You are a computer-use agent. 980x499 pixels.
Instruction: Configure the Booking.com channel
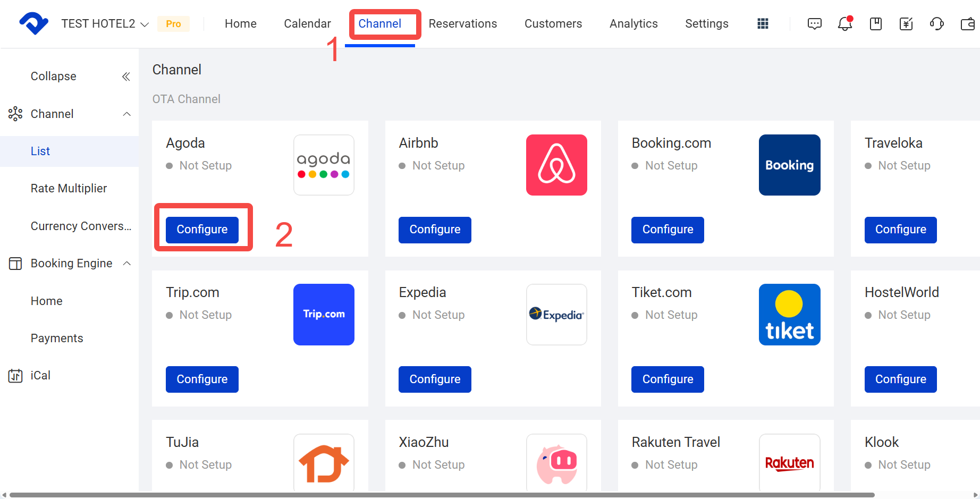click(668, 230)
